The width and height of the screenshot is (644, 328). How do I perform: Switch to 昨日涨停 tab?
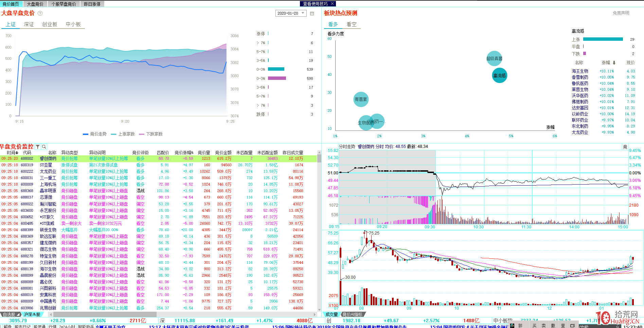click(92, 4)
